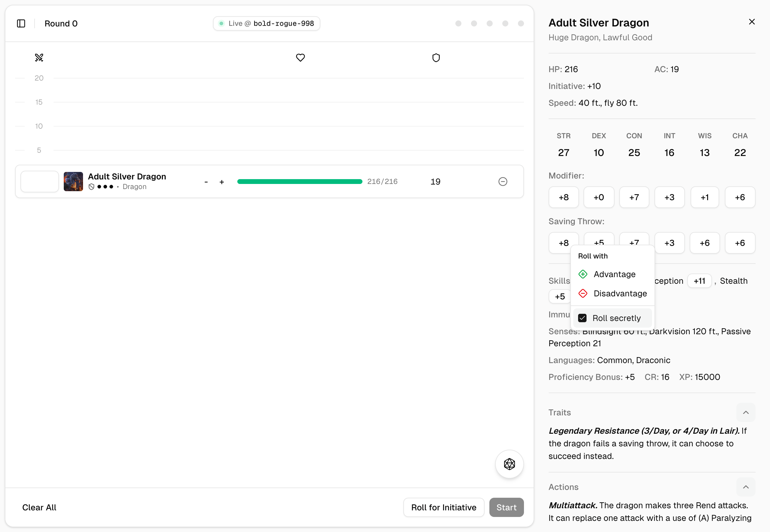Click the Live bold-rogue-998 session badge

266,23
